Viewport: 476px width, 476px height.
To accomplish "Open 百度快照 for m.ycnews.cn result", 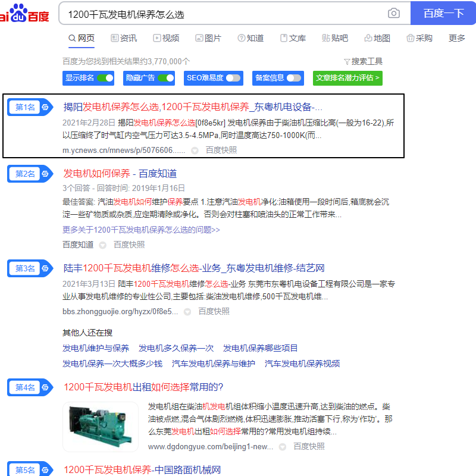I will click(x=221, y=151).
